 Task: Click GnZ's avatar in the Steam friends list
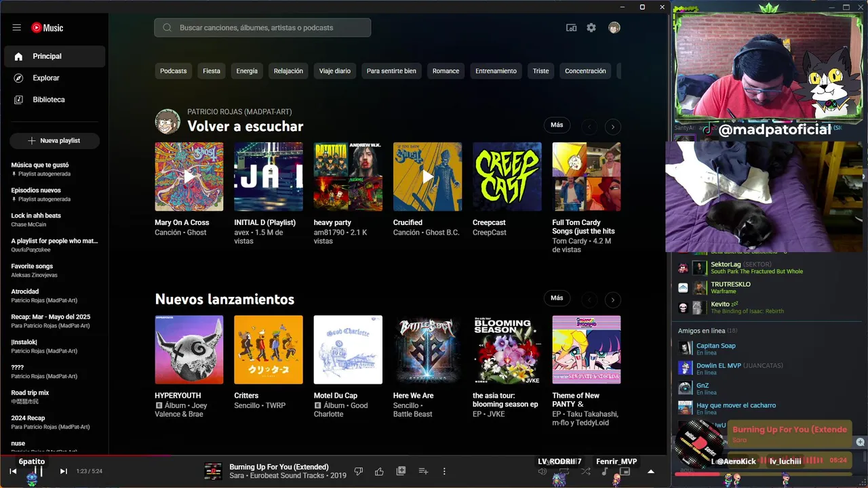685,388
